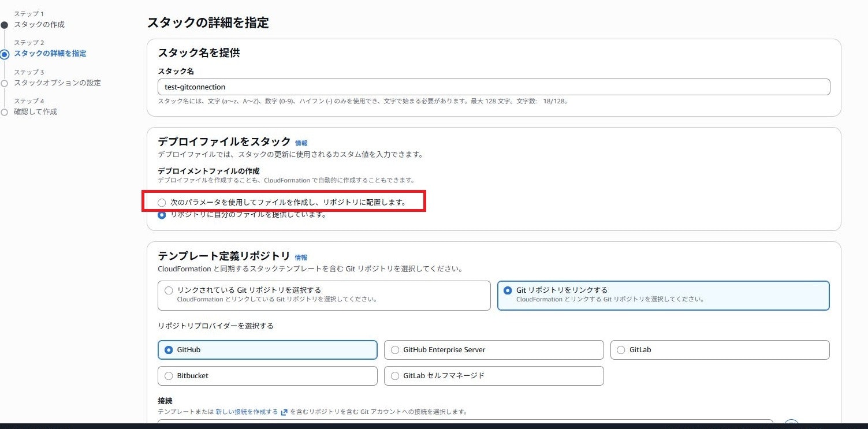Viewport: 868px width, 429px height.
Task: Click the スタック名 input field
Action: point(494,87)
